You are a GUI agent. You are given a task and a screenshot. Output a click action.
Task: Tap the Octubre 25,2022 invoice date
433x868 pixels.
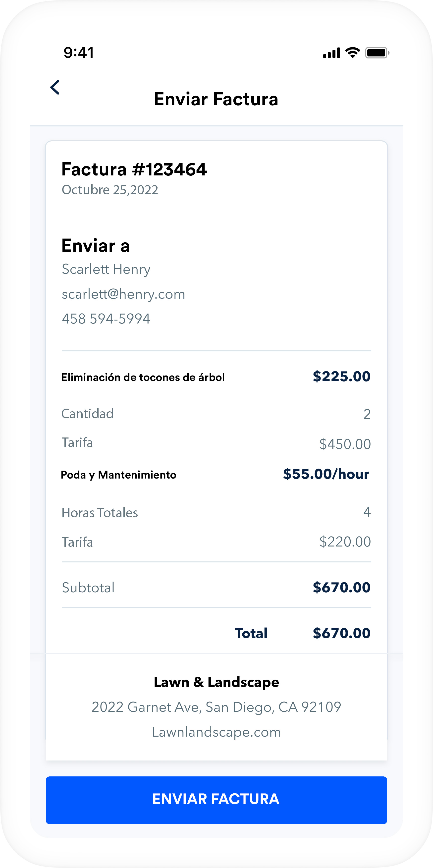[x=110, y=190]
